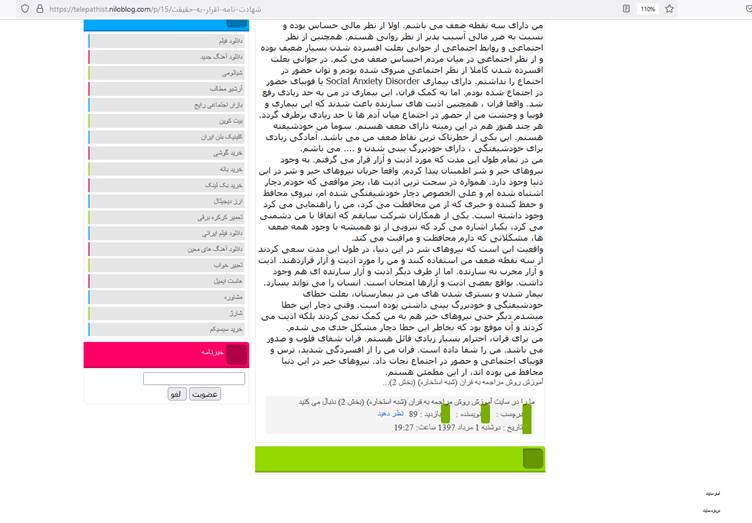Reset the 110% zoom level badge
The image size is (752, 523).
(647, 9)
